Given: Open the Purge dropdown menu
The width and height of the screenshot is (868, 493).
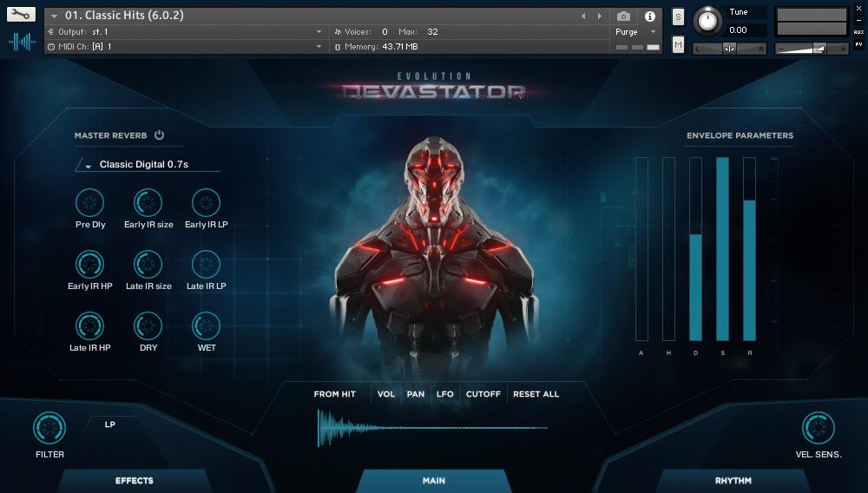Looking at the screenshot, I should (x=635, y=32).
